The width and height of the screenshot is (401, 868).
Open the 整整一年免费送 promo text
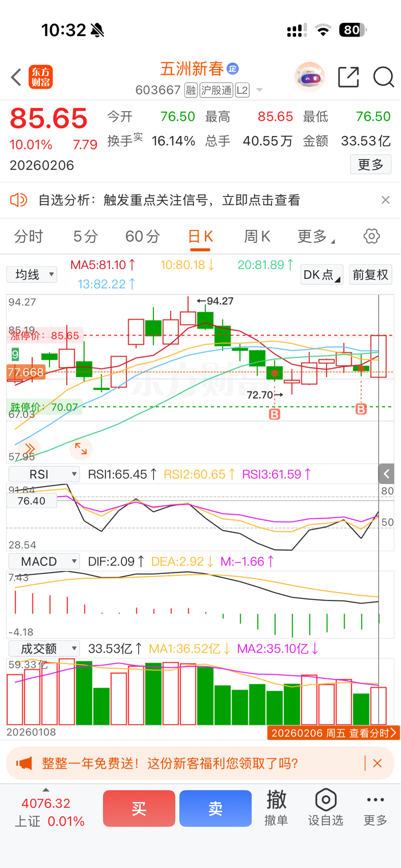[169, 763]
